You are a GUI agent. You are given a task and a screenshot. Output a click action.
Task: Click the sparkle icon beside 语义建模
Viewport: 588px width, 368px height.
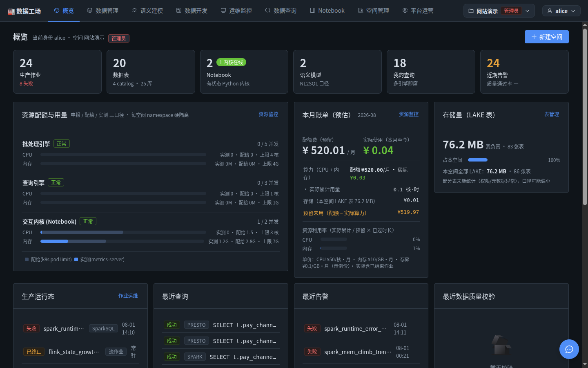click(134, 11)
